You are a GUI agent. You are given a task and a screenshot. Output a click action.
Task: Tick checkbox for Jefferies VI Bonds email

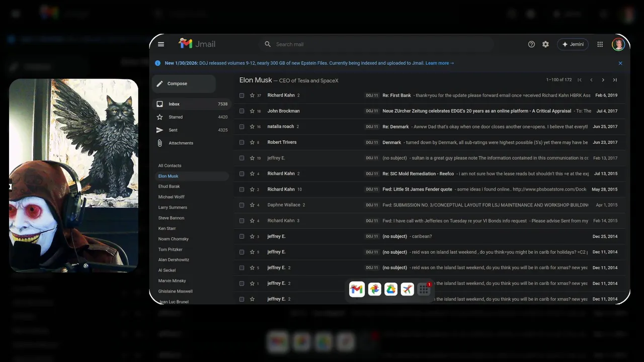coord(242,221)
